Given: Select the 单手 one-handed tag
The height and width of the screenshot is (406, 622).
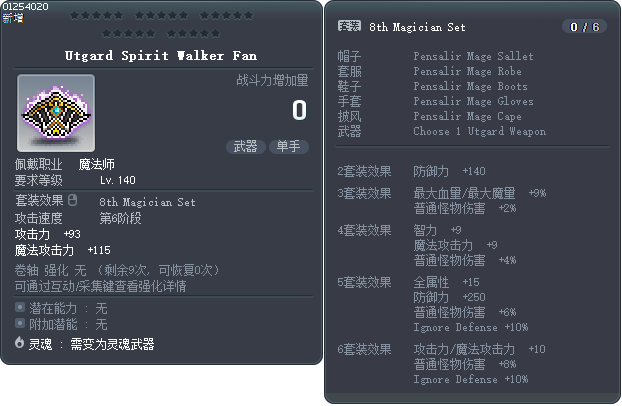Looking at the screenshot, I should click(288, 146).
